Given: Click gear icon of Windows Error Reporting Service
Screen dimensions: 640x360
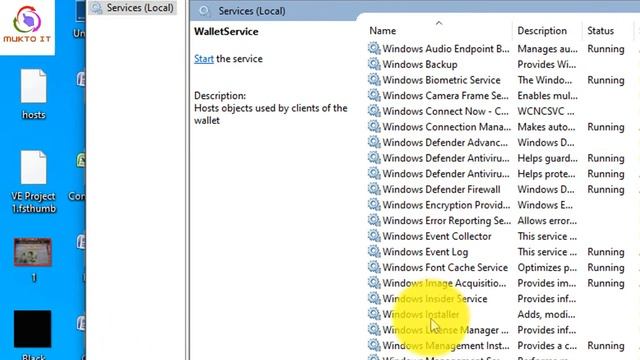Looking at the screenshot, I should coord(374,220).
